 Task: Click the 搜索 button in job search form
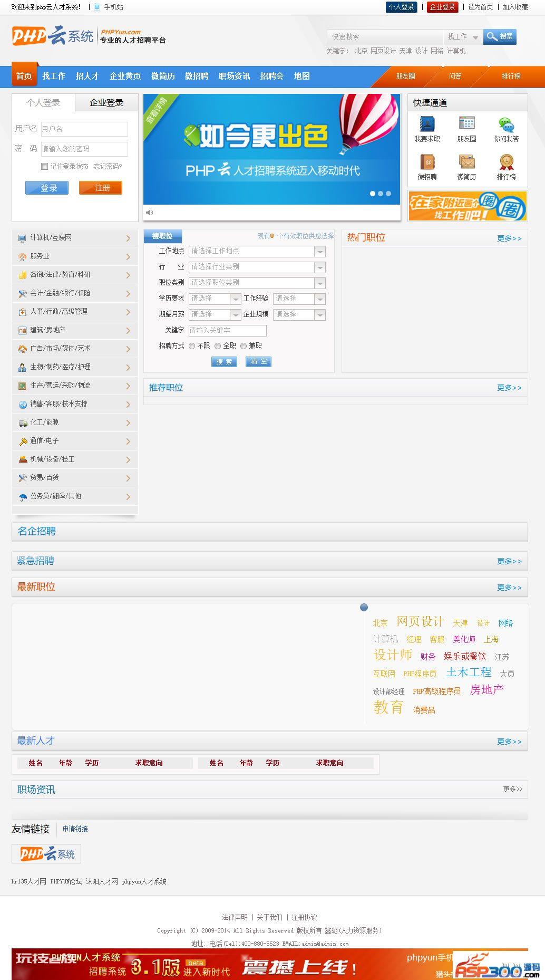click(x=224, y=361)
